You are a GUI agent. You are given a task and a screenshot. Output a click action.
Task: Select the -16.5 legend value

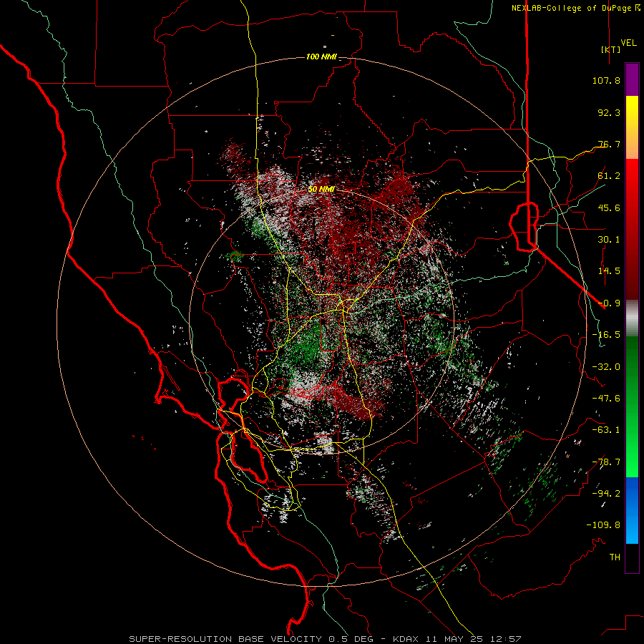(606, 335)
